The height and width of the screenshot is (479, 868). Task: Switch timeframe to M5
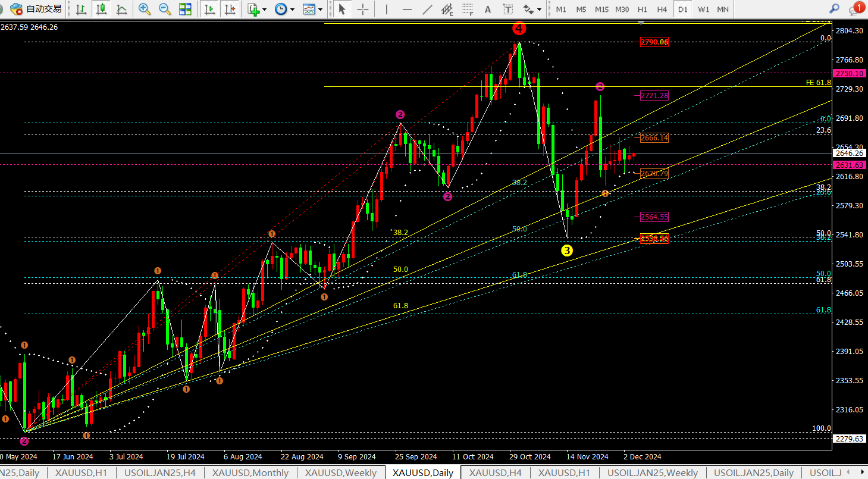point(581,9)
